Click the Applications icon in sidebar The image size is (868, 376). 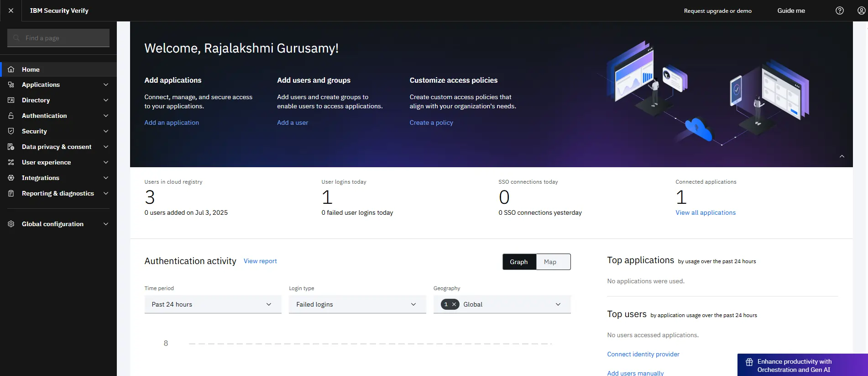click(11, 85)
